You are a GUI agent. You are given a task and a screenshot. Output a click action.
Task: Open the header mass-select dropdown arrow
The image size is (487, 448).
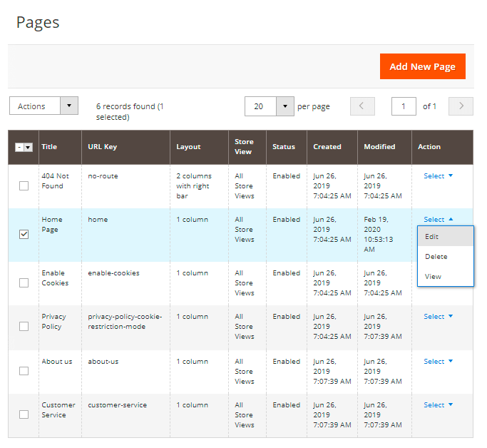(29, 147)
